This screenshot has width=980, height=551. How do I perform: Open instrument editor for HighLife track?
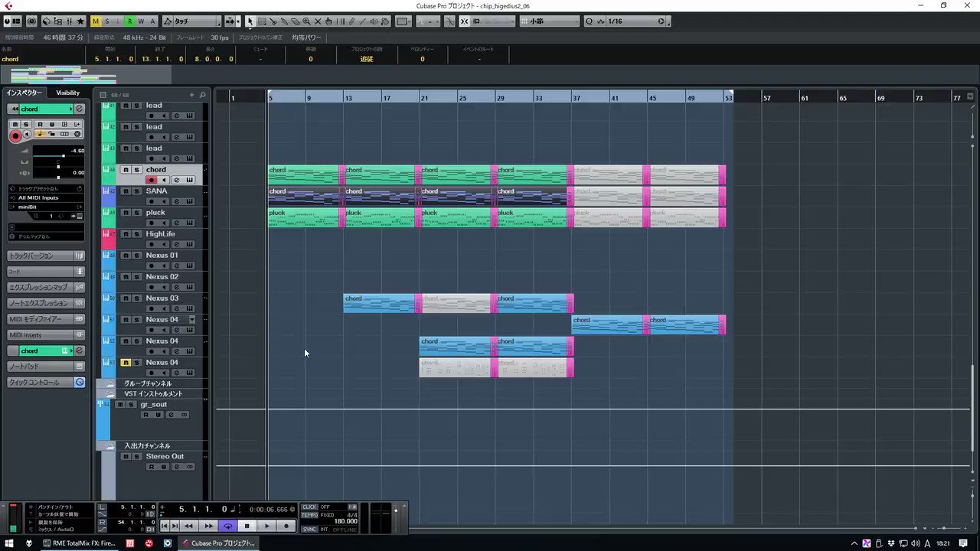189,244
